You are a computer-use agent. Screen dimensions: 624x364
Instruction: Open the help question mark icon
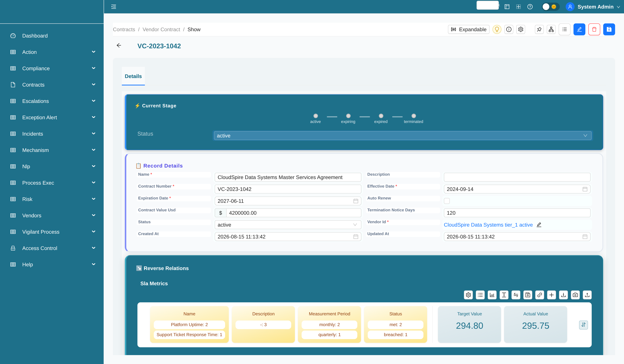tap(530, 7)
